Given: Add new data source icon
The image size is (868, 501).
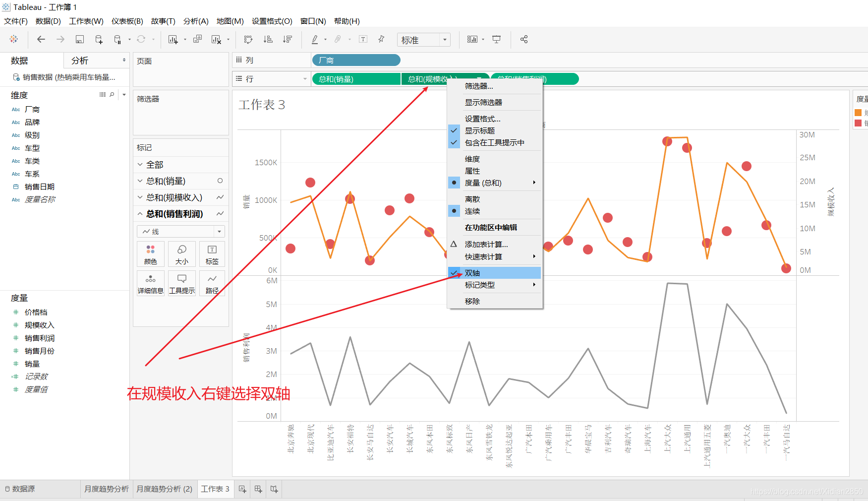Looking at the screenshot, I should [x=99, y=40].
